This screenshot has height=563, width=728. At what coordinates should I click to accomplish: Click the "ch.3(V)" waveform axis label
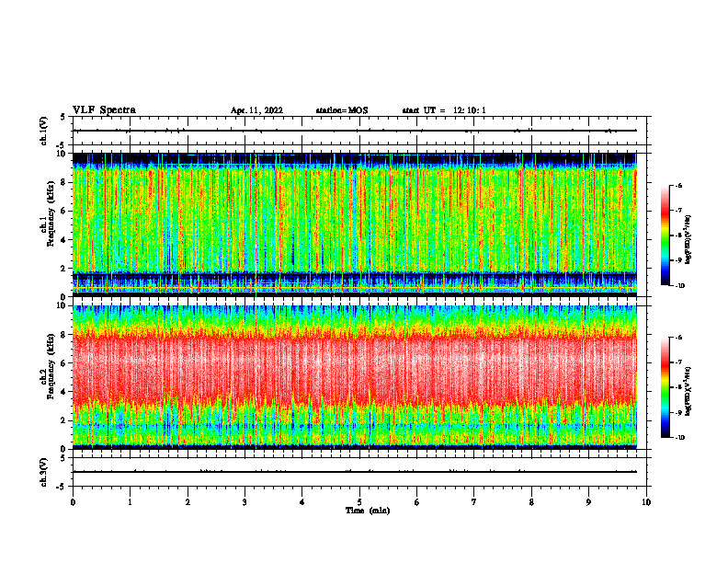click(44, 472)
